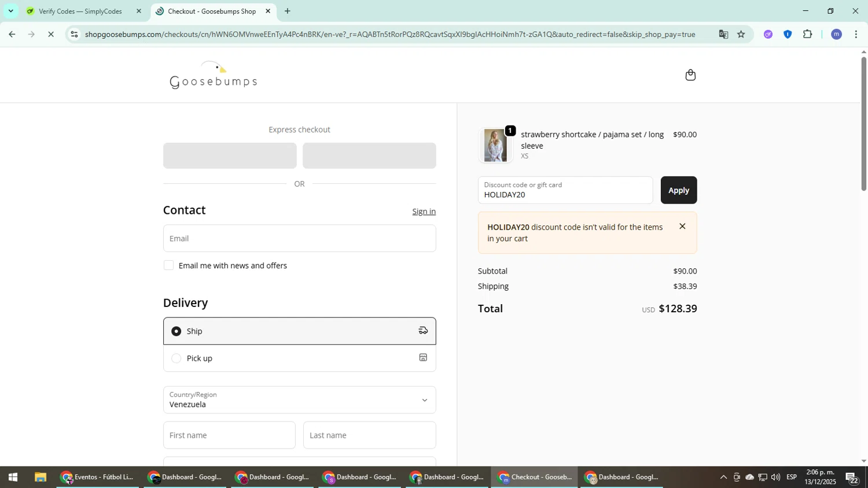Expand the Country/Region dropdown
868x488 pixels.
(300, 400)
